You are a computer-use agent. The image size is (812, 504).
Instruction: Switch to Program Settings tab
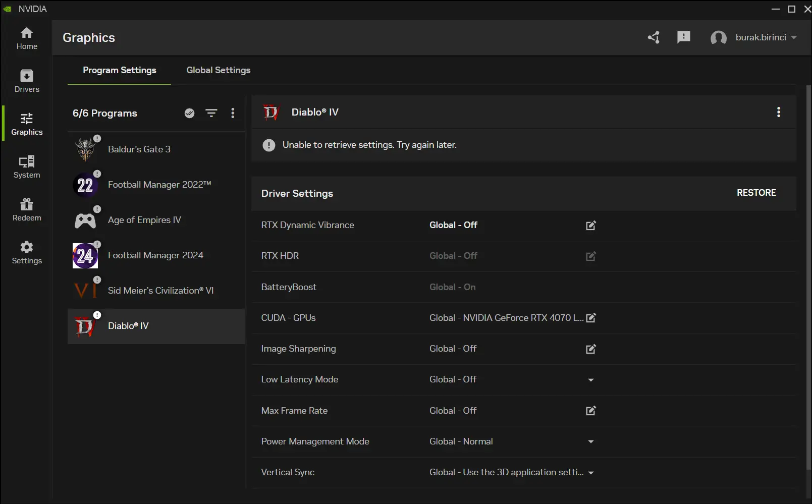pyautogui.click(x=120, y=70)
